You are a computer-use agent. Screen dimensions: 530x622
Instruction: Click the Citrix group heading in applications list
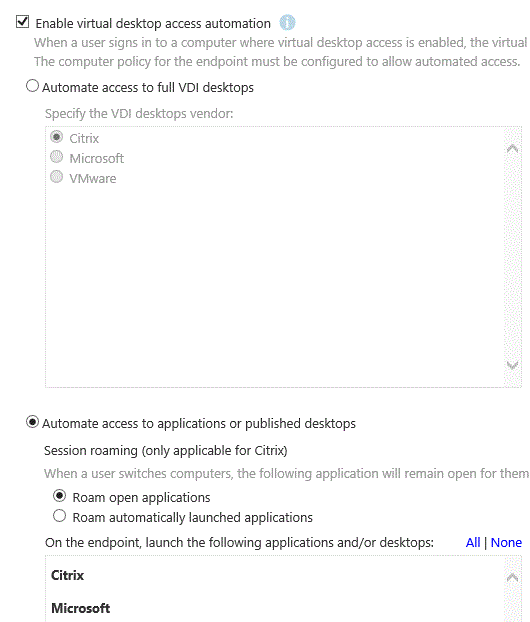(67, 575)
